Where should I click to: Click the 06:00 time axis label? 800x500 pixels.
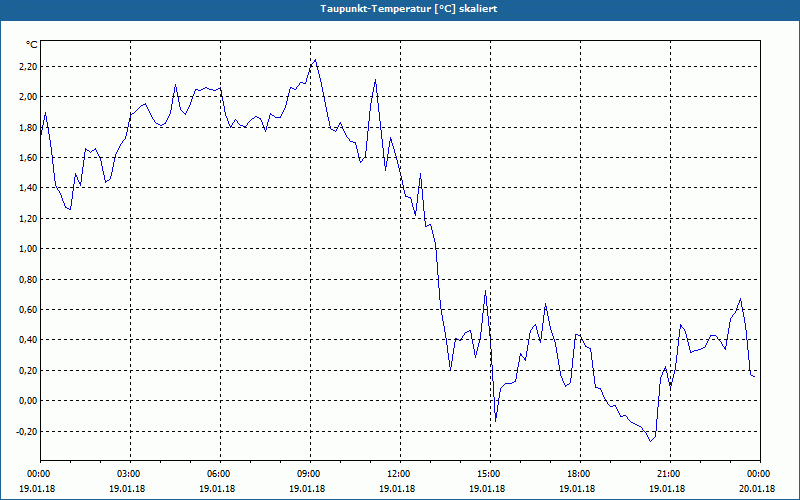pyautogui.click(x=220, y=474)
